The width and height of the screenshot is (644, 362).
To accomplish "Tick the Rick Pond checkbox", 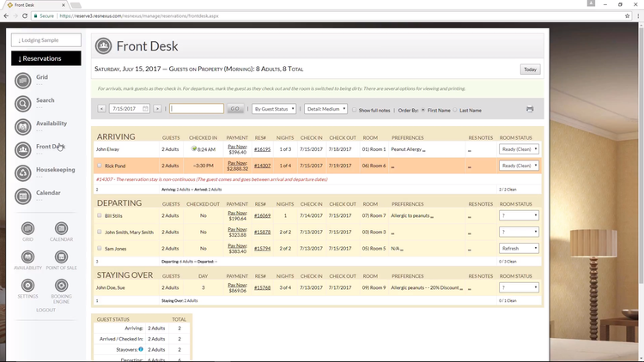I will (x=99, y=166).
